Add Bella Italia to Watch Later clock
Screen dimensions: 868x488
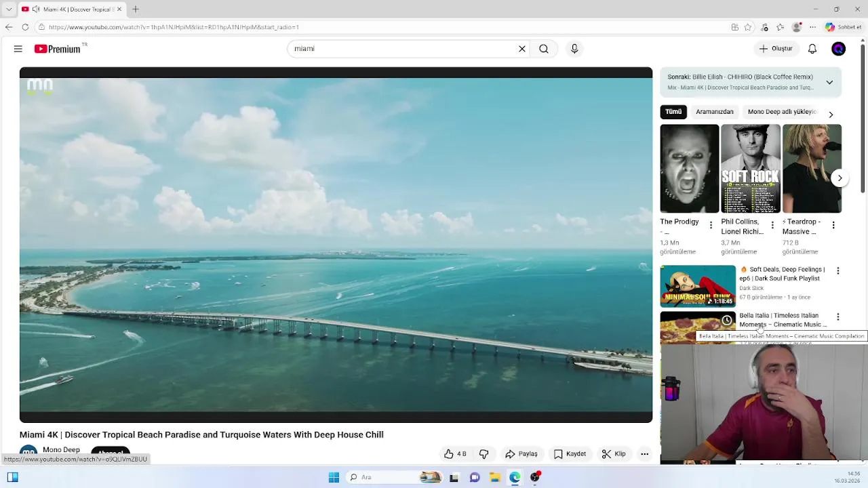(726, 320)
